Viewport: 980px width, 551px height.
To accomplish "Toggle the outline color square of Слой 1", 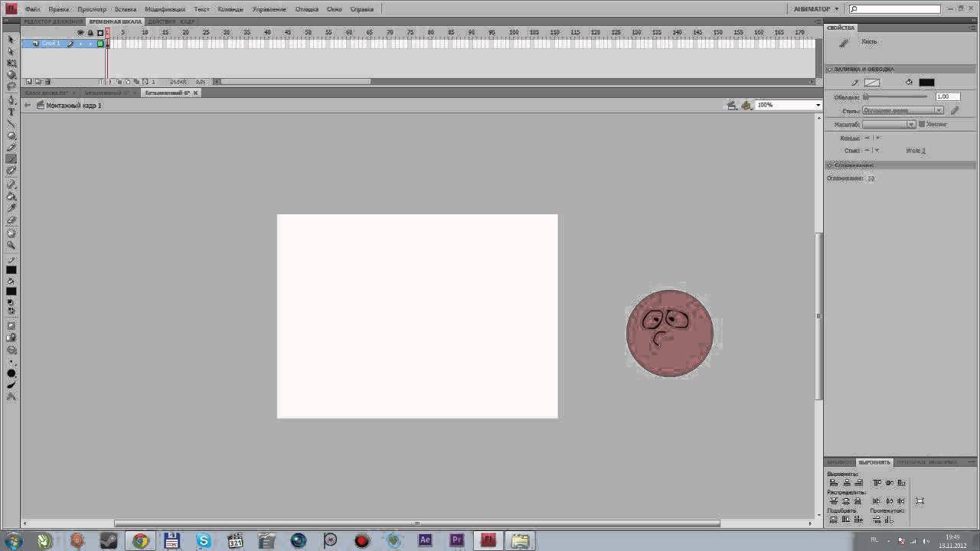I will pos(100,44).
